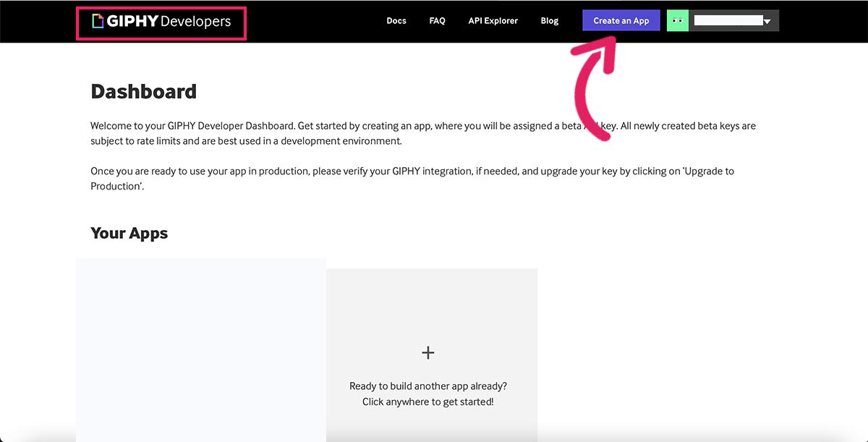
Task: Go to the FAQ page
Action: 437,21
